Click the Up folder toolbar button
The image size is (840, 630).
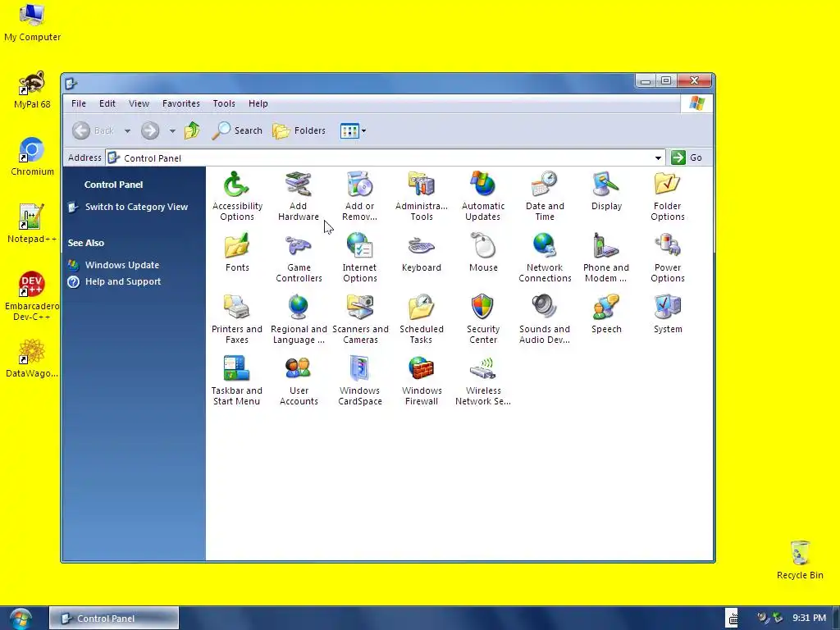point(192,130)
